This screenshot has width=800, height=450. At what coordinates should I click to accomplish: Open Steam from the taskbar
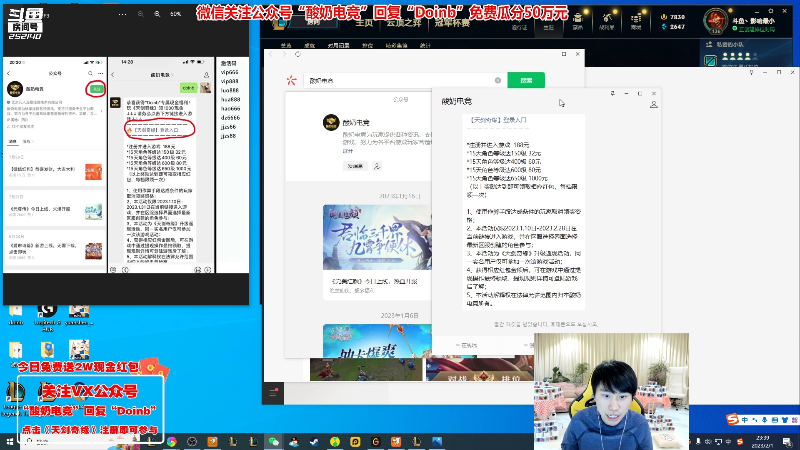click(314, 442)
